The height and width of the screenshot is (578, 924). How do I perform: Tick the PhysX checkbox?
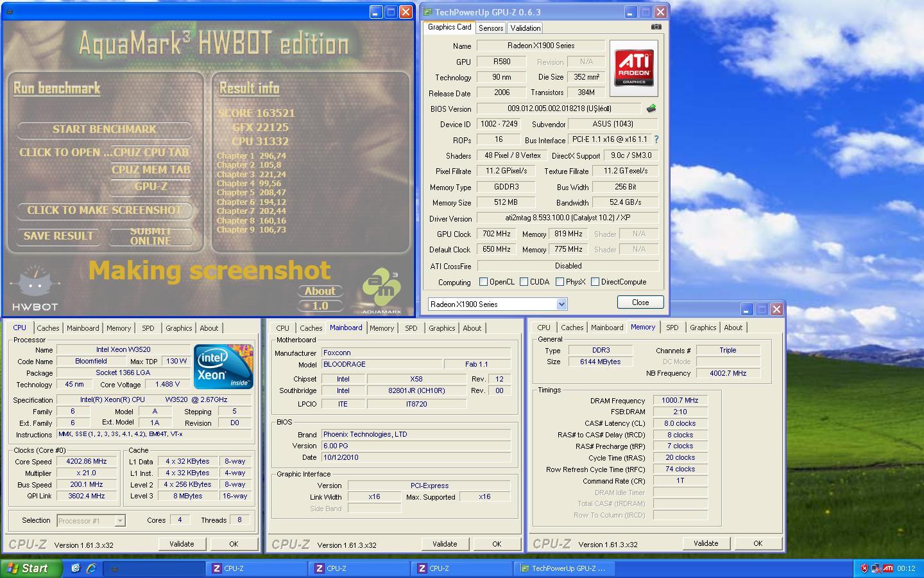560,282
